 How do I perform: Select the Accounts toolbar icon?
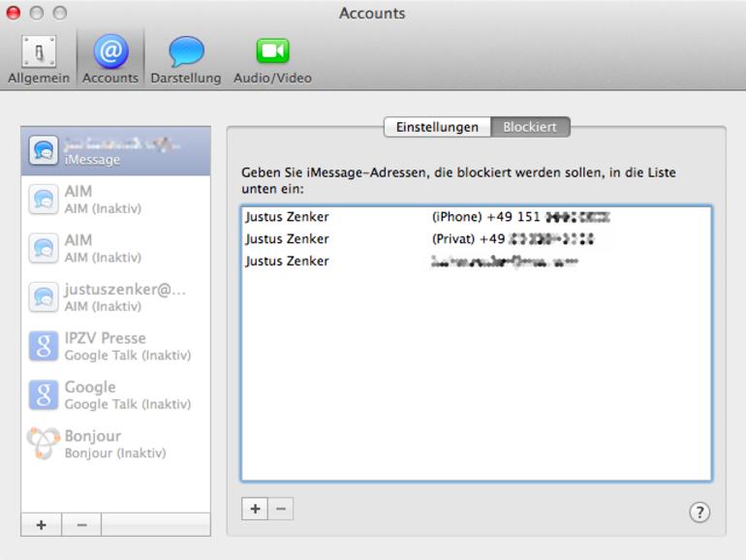tap(110, 59)
